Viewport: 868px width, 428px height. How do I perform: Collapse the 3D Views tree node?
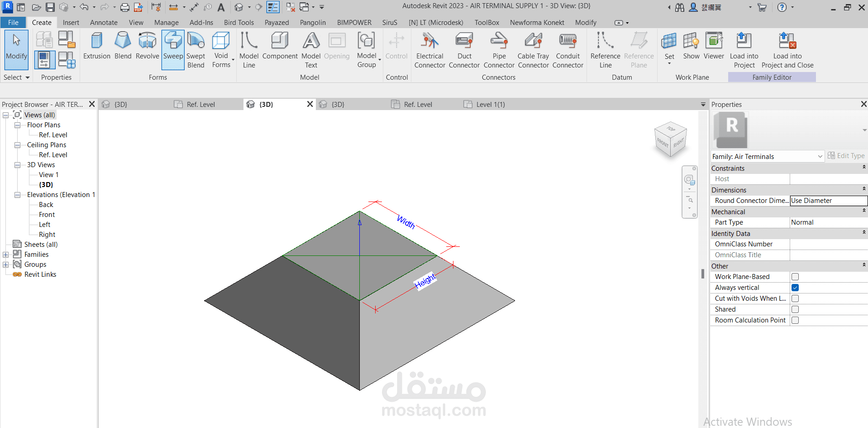(17, 165)
